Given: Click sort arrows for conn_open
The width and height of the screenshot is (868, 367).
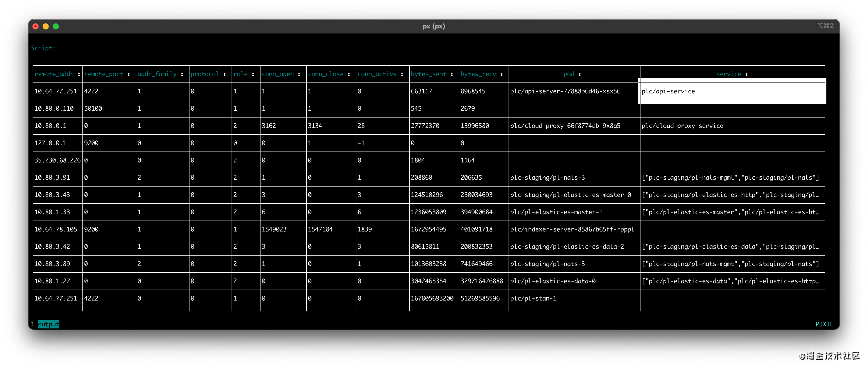Looking at the screenshot, I should pos(299,74).
